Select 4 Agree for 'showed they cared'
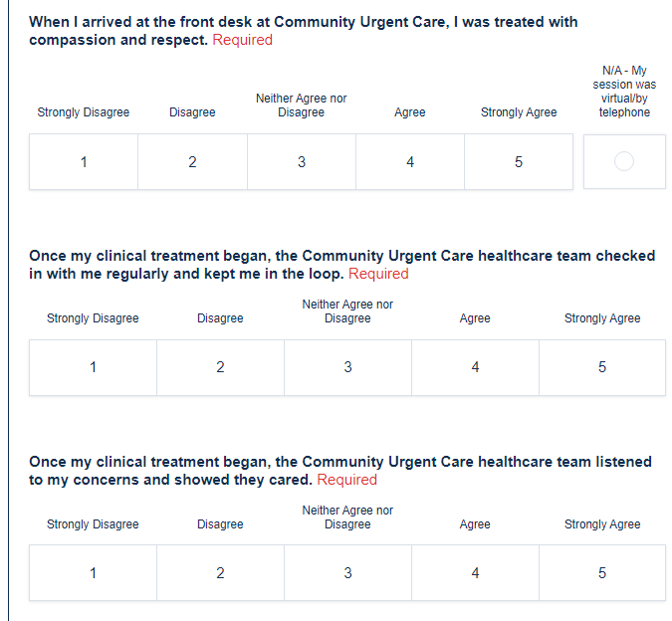Viewport: 672px width, 621px height. coord(475,573)
